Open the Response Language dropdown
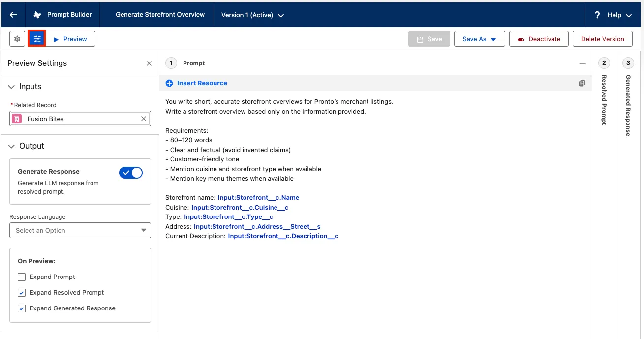The height and width of the screenshot is (339, 644). pyautogui.click(x=80, y=230)
